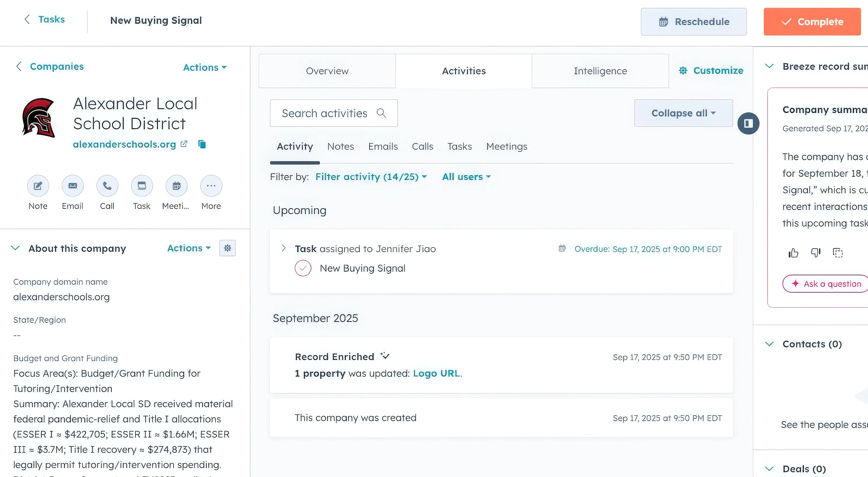Open the Collapse all dropdown
868x477 pixels.
tap(683, 113)
